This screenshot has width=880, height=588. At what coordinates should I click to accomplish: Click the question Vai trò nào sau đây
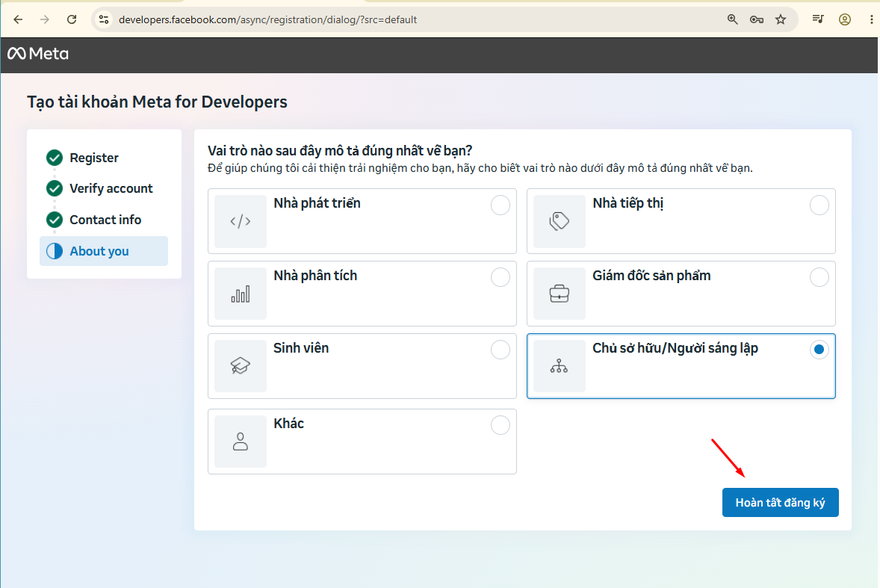pyautogui.click(x=340, y=150)
